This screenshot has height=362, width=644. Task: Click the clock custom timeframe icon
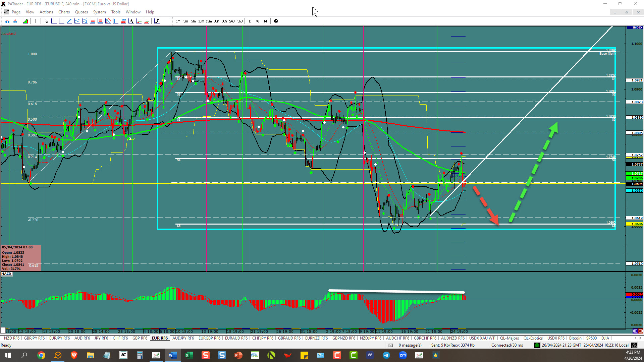click(x=276, y=21)
